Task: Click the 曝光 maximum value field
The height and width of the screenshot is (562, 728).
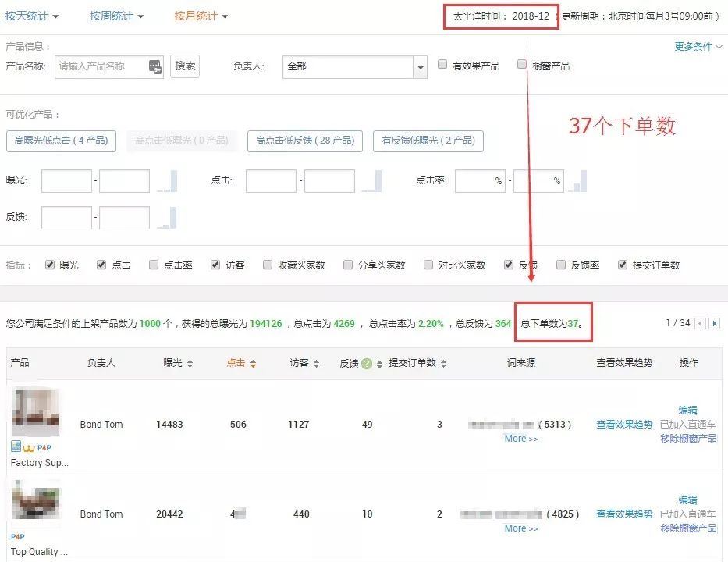Action: click(x=124, y=180)
